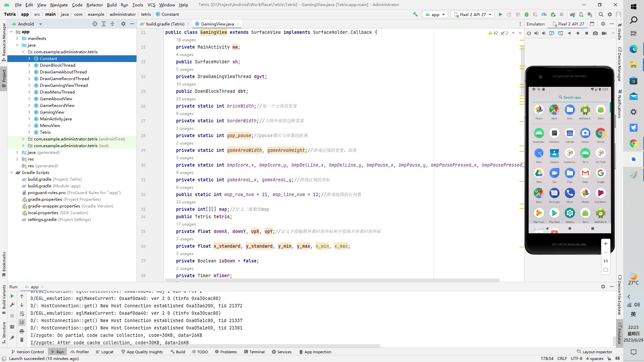
Task: Expand manifests folder in tree
Action: (17, 39)
